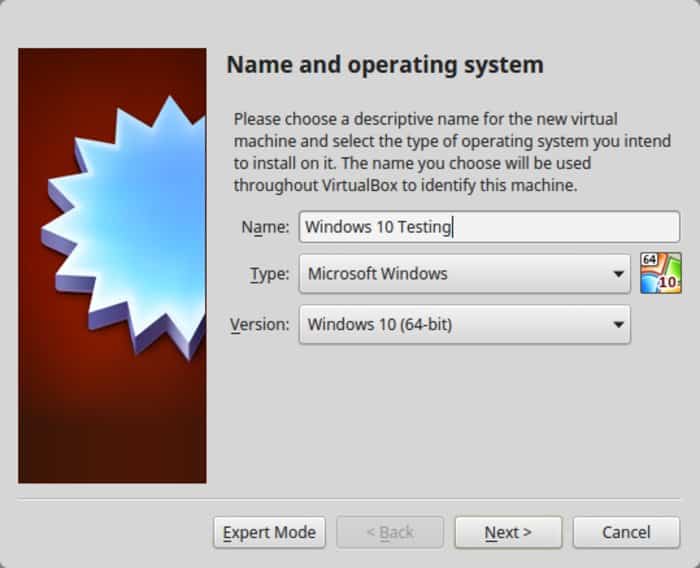
Task: Click the Name field containing Windows 10 Testing
Action: (x=489, y=227)
